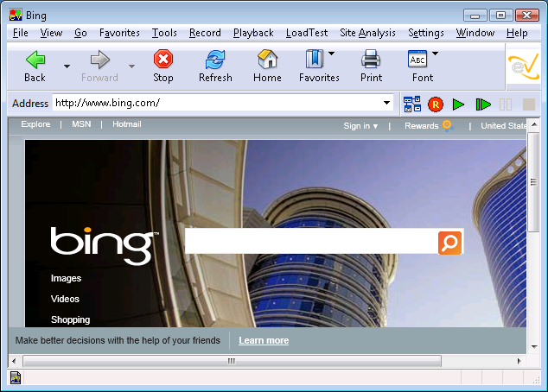Click the Hotmail link
The width and height of the screenshot is (548, 392).
pyautogui.click(x=127, y=124)
